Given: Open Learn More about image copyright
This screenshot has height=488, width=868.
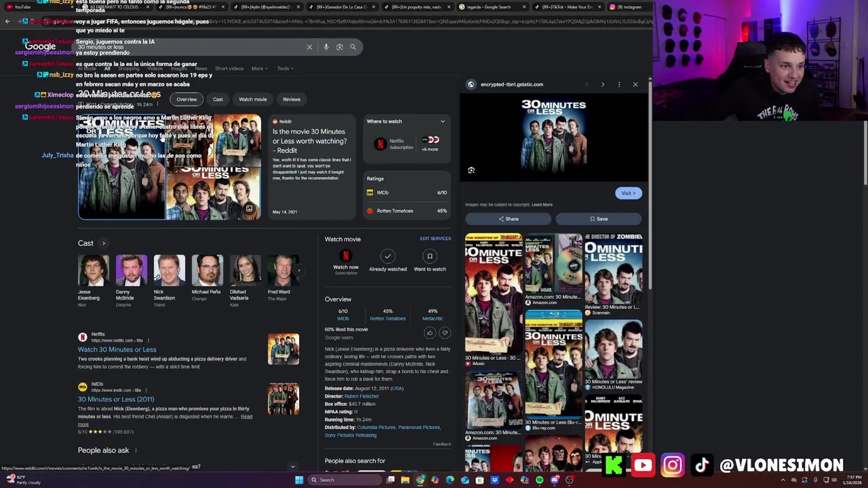Looking at the screenshot, I should click(542, 205).
